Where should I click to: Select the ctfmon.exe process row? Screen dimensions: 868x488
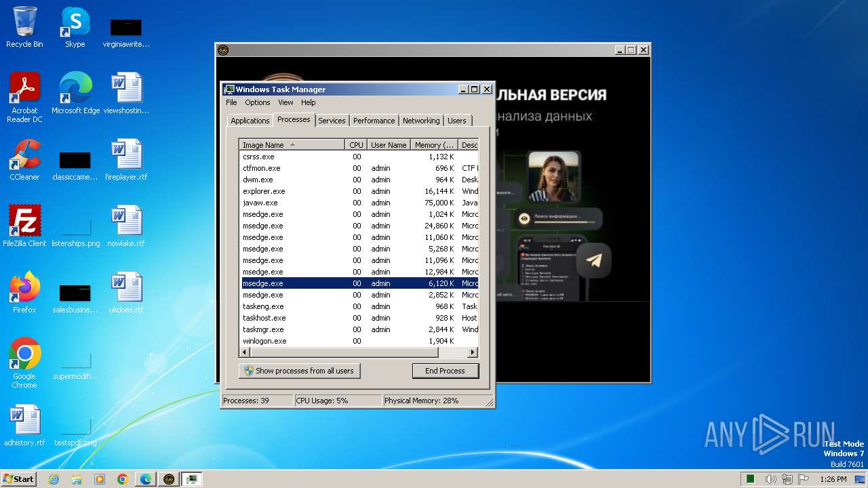point(359,168)
